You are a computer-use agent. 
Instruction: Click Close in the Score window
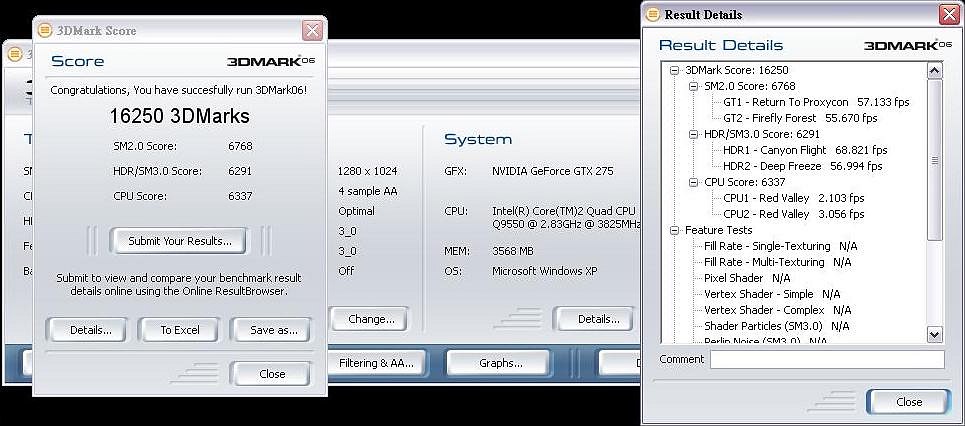tap(271, 374)
